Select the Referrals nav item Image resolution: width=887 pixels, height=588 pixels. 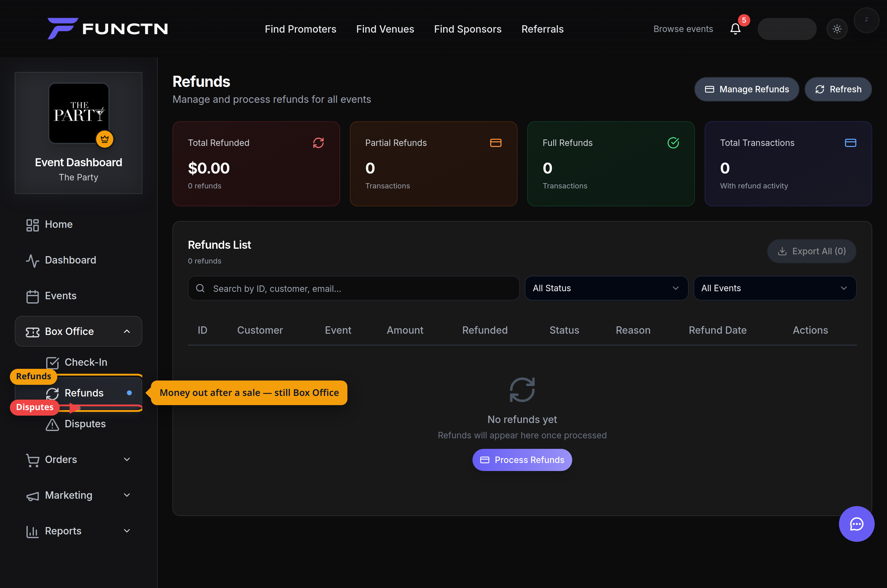[542, 29]
